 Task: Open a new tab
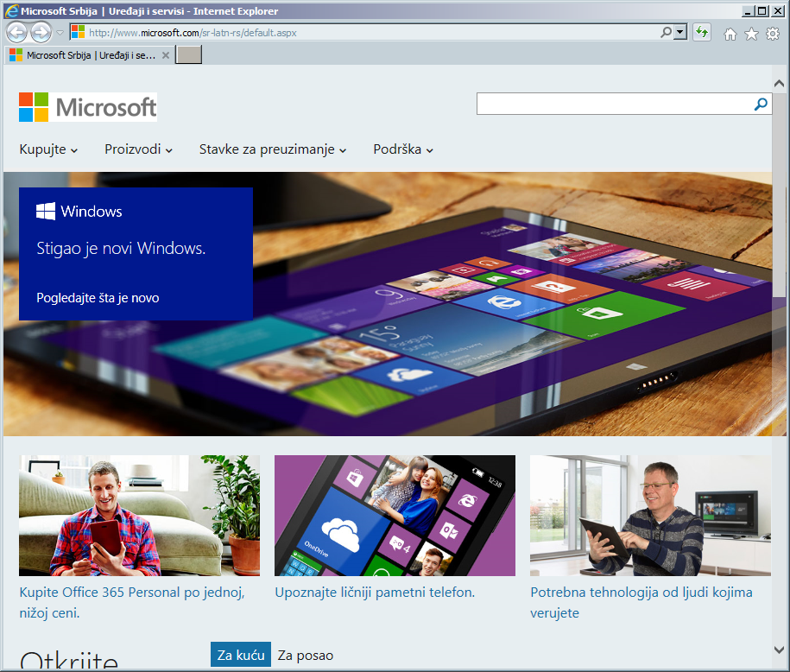(x=188, y=55)
